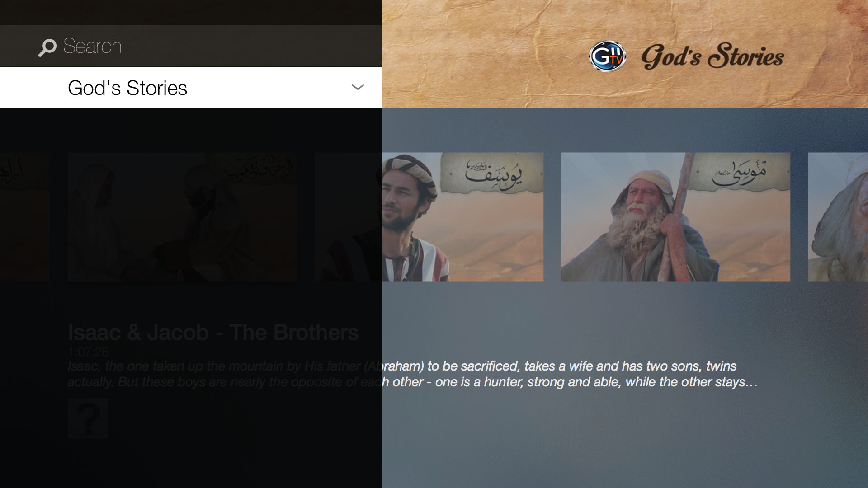Image resolution: width=868 pixels, height=488 pixels.
Task: Click the question mark placeholder icon
Action: [x=88, y=418]
